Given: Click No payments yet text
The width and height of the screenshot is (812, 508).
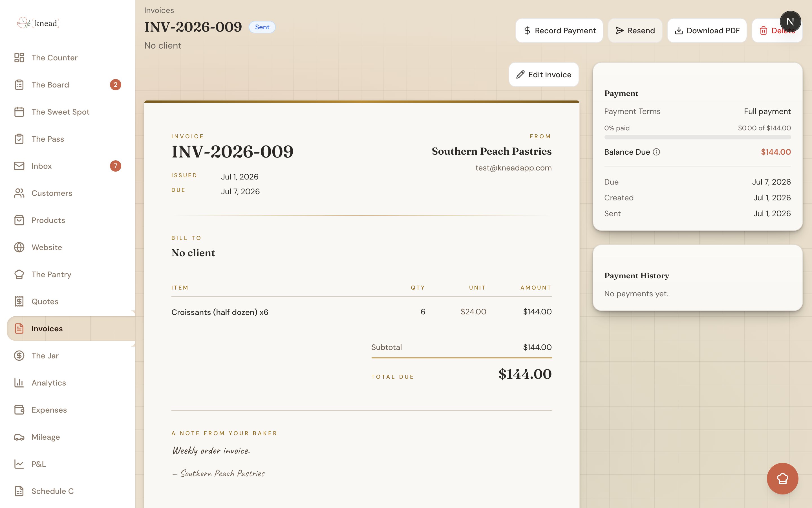Looking at the screenshot, I should (x=636, y=294).
